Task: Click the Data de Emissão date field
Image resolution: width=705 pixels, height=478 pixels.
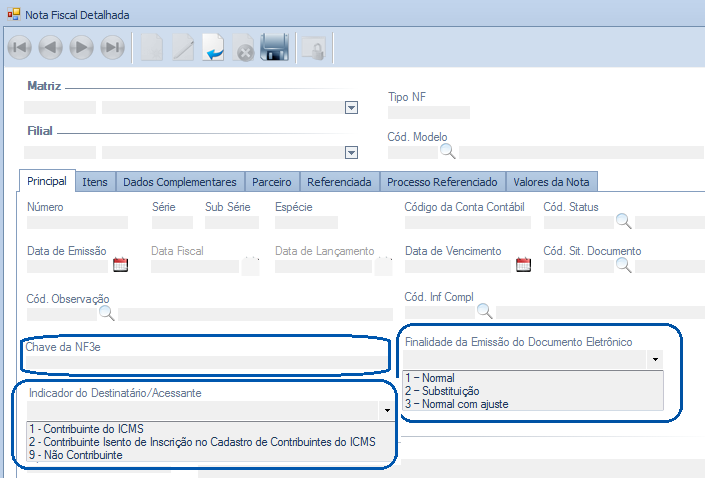Action: tap(67, 266)
